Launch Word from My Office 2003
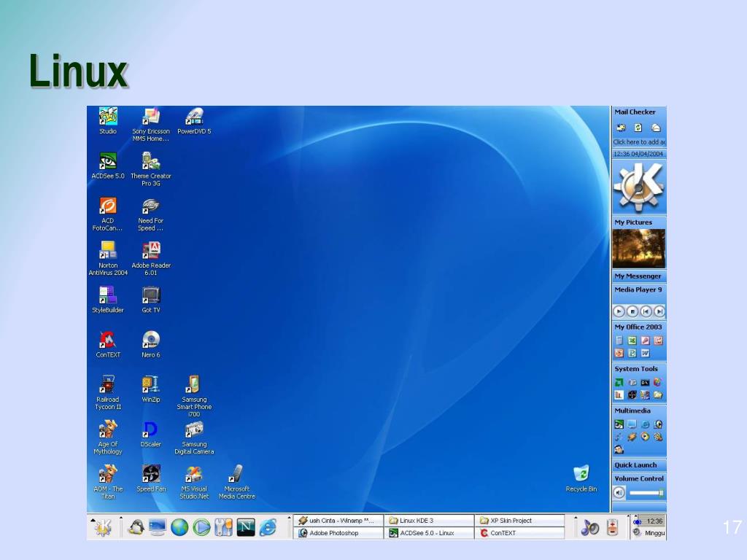 pyautogui.click(x=645, y=354)
